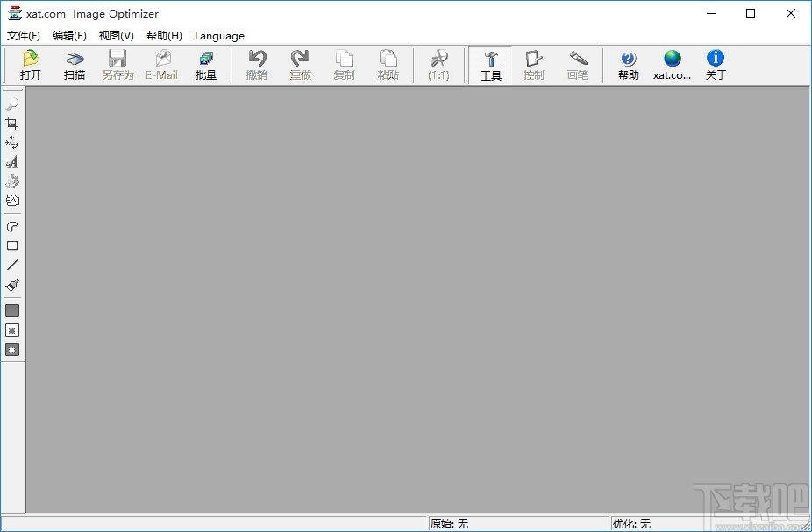Image resolution: width=812 pixels, height=532 pixels.
Task: Open help with the 帮助 question-mark icon
Action: pyautogui.click(x=628, y=65)
